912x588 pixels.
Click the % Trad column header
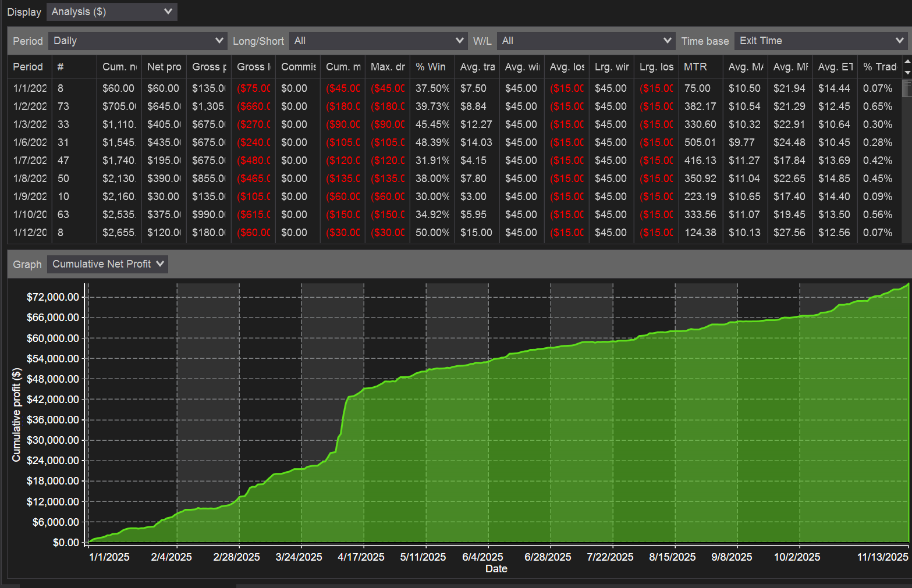pos(879,67)
